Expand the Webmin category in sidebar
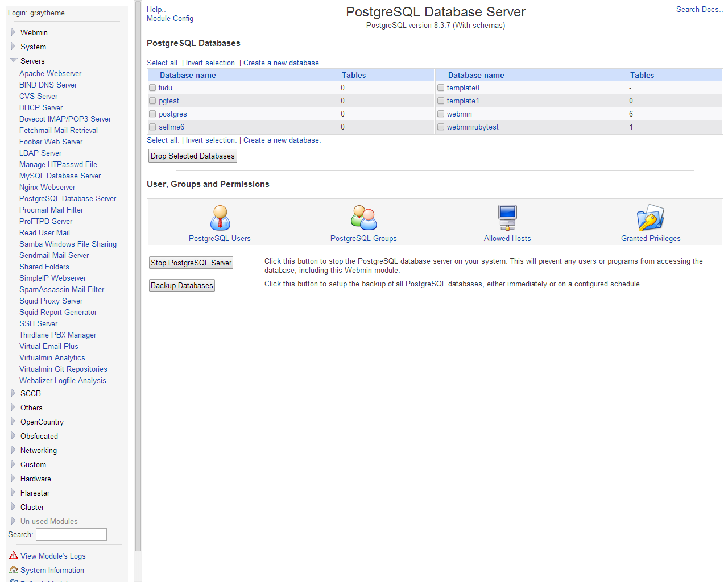This screenshot has height=582, width=728. pyautogui.click(x=14, y=32)
